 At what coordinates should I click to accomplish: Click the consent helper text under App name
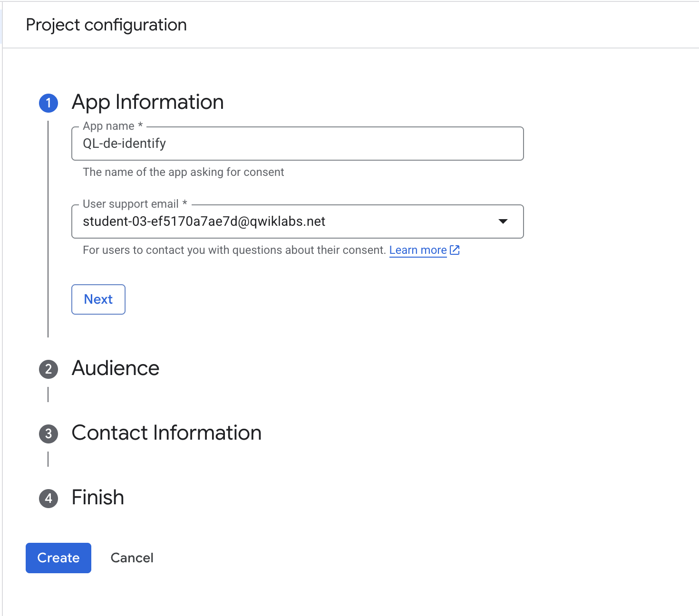pyautogui.click(x=183, y=172)
